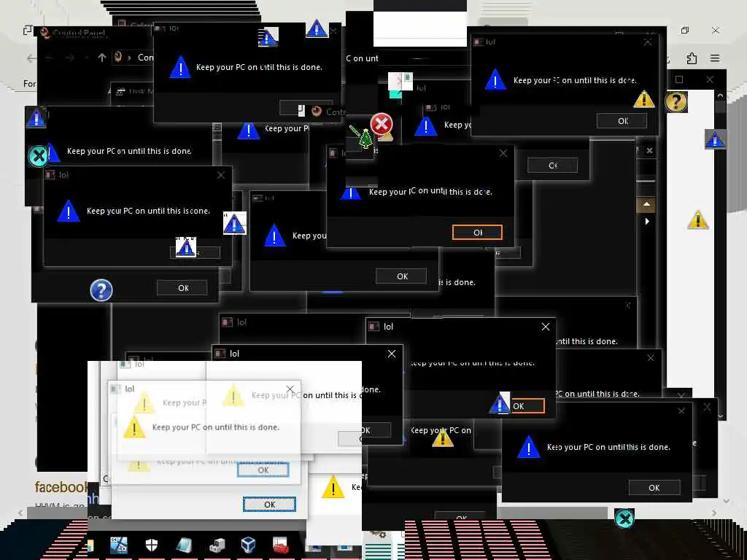Click the red X error icon
Screen dimensions: 747x560
(382, 124)
